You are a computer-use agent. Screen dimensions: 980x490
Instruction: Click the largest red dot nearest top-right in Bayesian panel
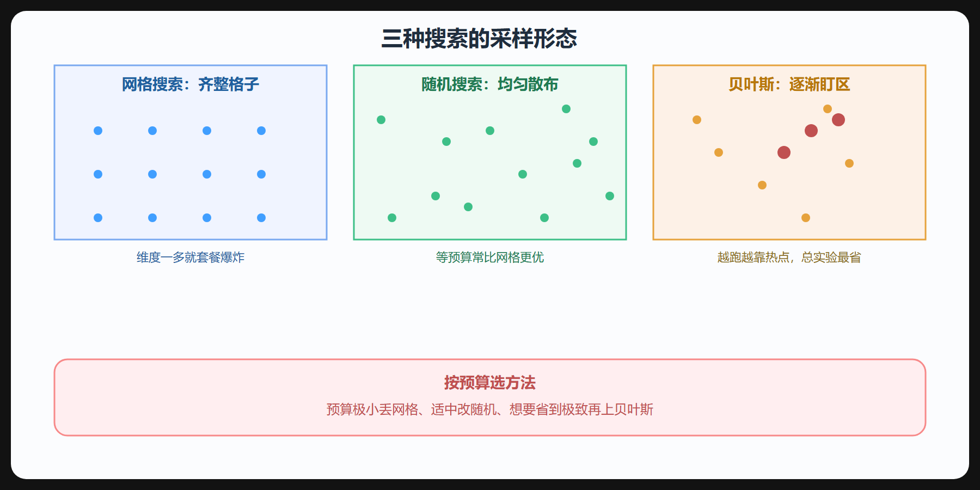pos(838,120)
